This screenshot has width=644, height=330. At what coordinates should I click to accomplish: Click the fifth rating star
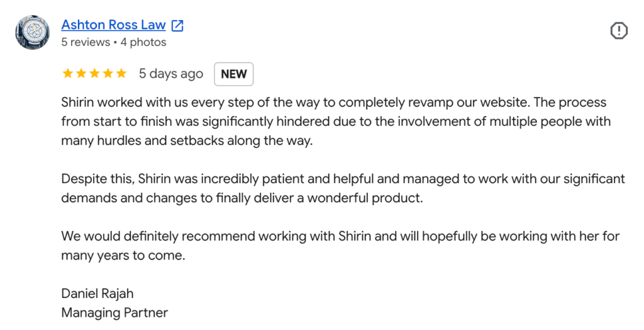[x=121, y=74]
